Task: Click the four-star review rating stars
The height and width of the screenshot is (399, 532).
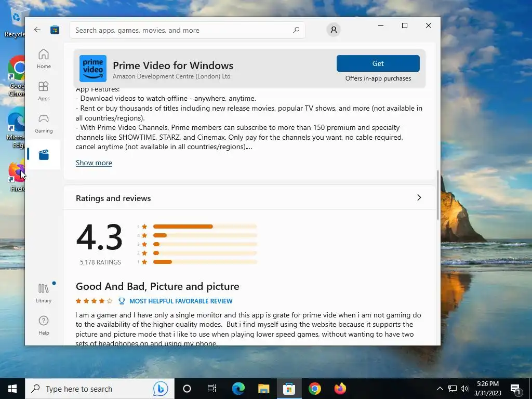Action: tap(94, 301)
